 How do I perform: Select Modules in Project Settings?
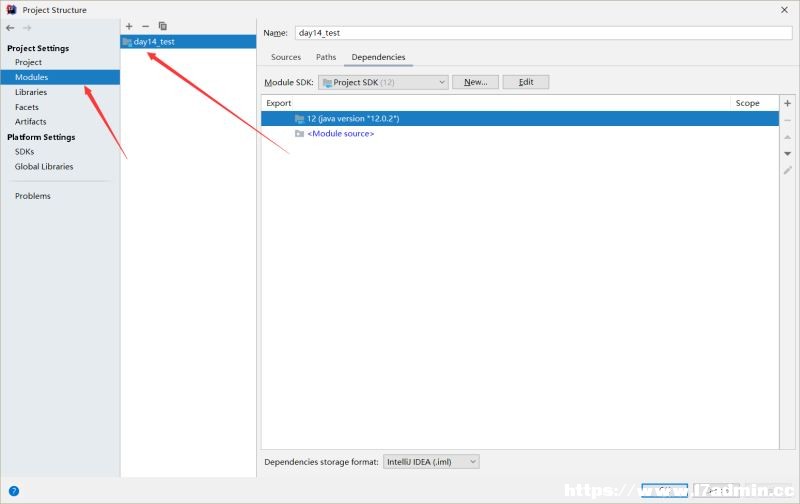click(60, 77)
